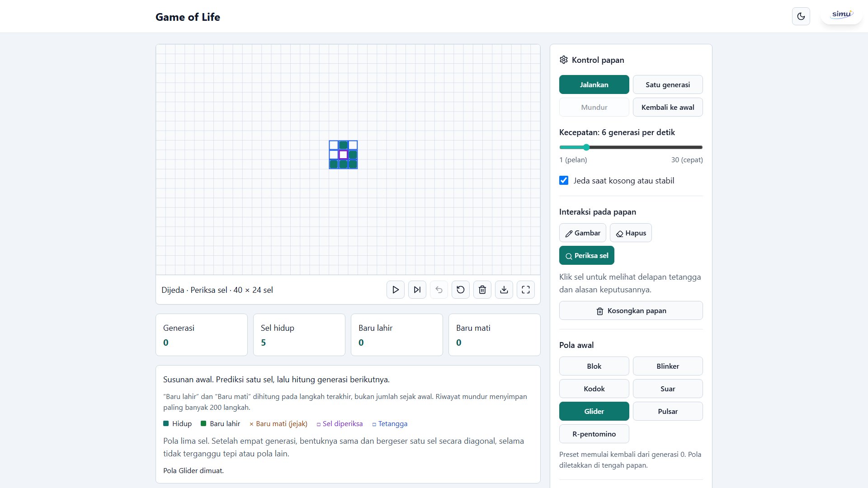The height and width of the screenshot is (488, 868).
Task: Click the gear icon beside Kontrol papan
Action: tap(564, 60)
